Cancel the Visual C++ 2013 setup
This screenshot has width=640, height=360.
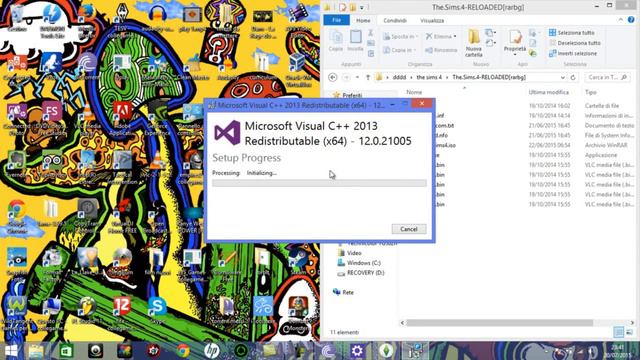[x=409, y=229]
